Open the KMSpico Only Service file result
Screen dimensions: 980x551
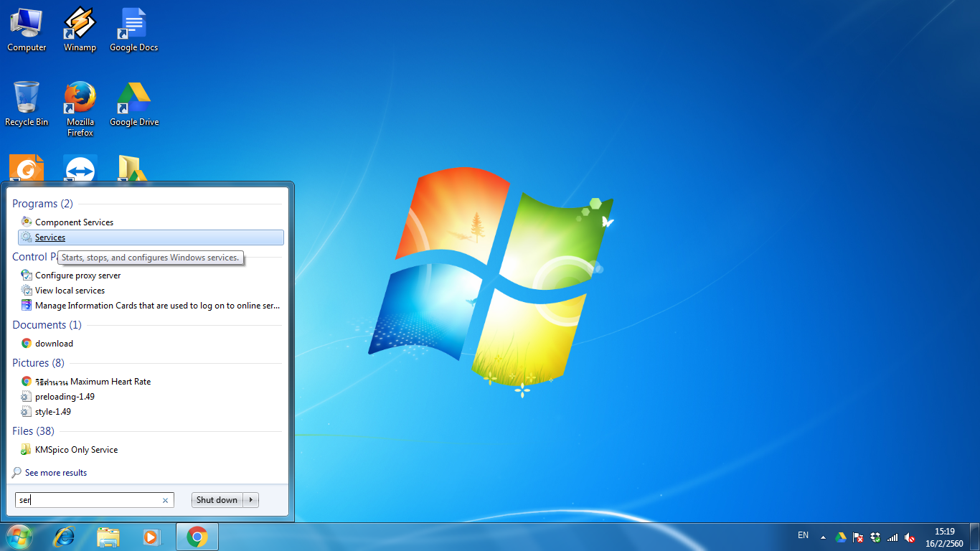(x=151, y=450)
